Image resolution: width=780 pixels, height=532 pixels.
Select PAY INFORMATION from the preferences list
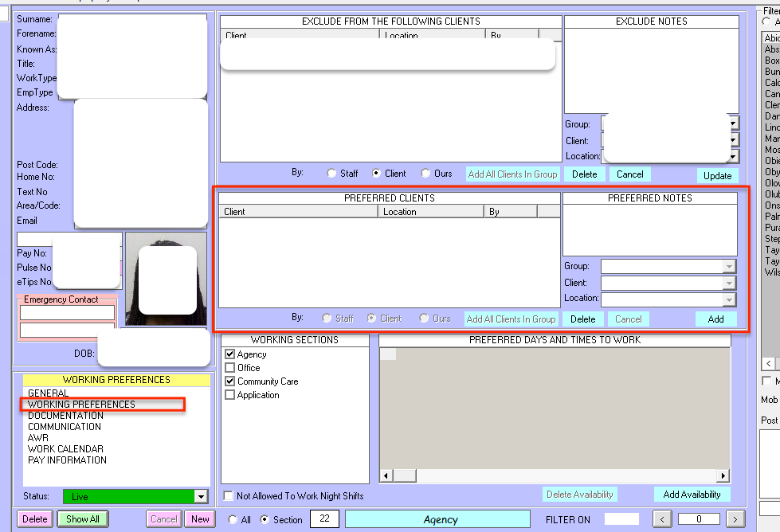pyautogui.click(x=67, y=460)
